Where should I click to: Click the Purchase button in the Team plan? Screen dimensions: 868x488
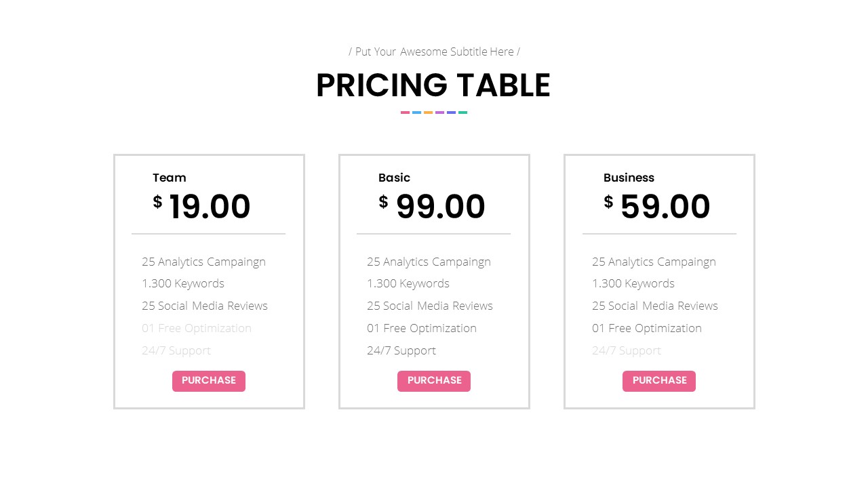pyautogui.click(x=209, y=381)
